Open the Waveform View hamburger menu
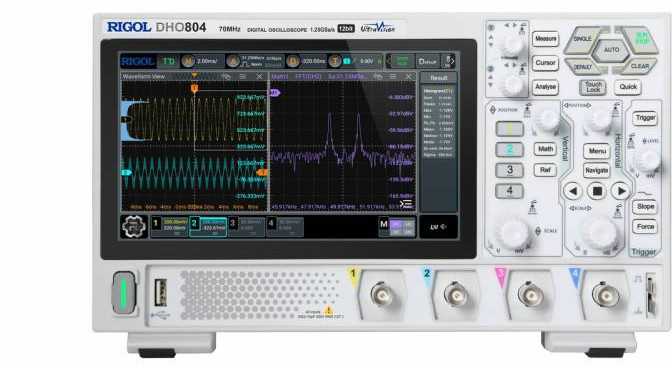 243,76
